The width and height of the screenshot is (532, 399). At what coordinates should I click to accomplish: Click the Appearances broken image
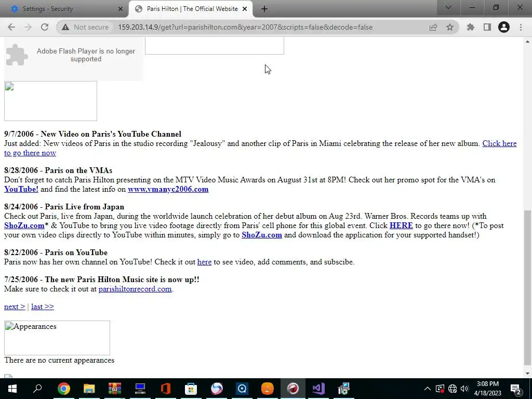(57, 338)
